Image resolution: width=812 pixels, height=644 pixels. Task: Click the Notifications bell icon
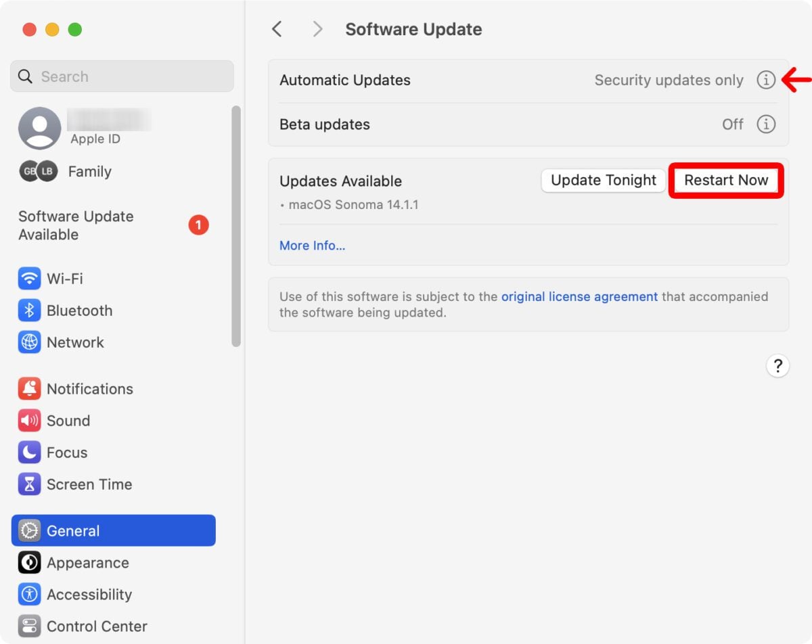pyautogui.click(x=29, y=389)
